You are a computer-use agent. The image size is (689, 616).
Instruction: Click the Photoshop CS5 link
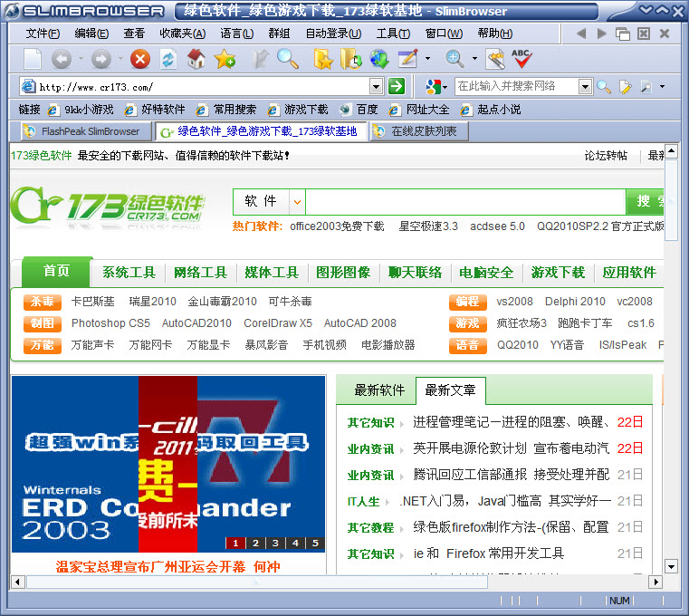(x=110, y=323)
